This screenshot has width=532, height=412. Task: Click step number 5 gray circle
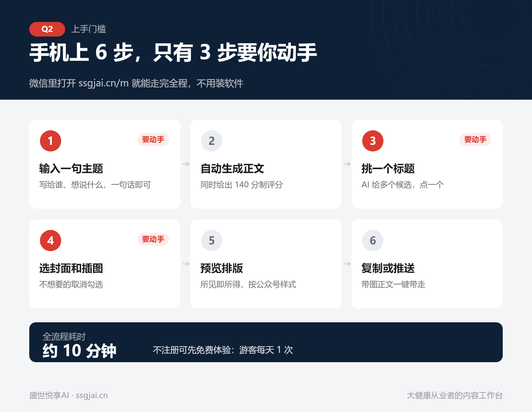tap(211, 241)
